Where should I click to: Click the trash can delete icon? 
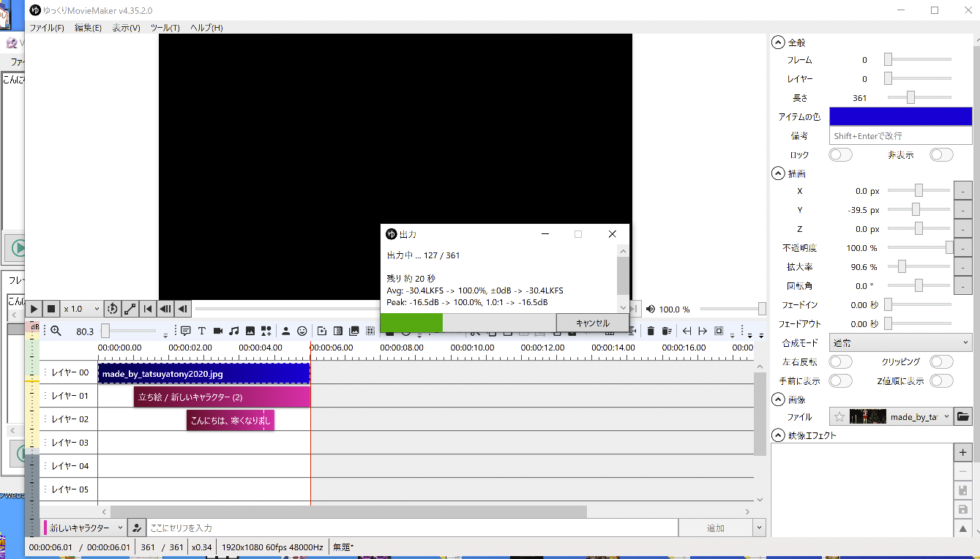[651, 331]
